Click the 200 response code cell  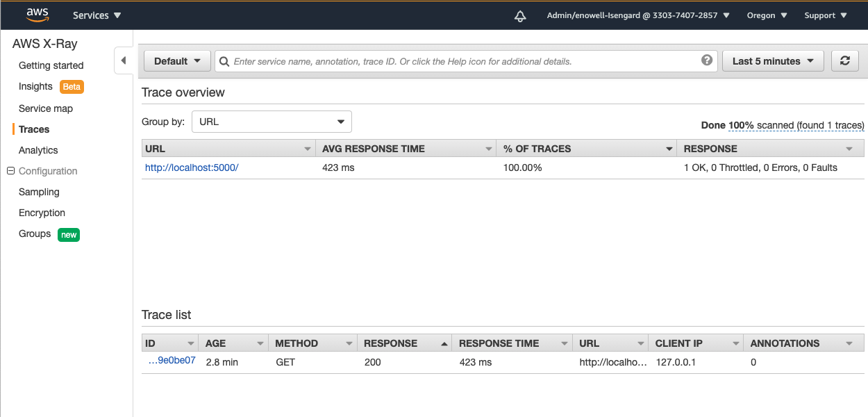[373, 362]
